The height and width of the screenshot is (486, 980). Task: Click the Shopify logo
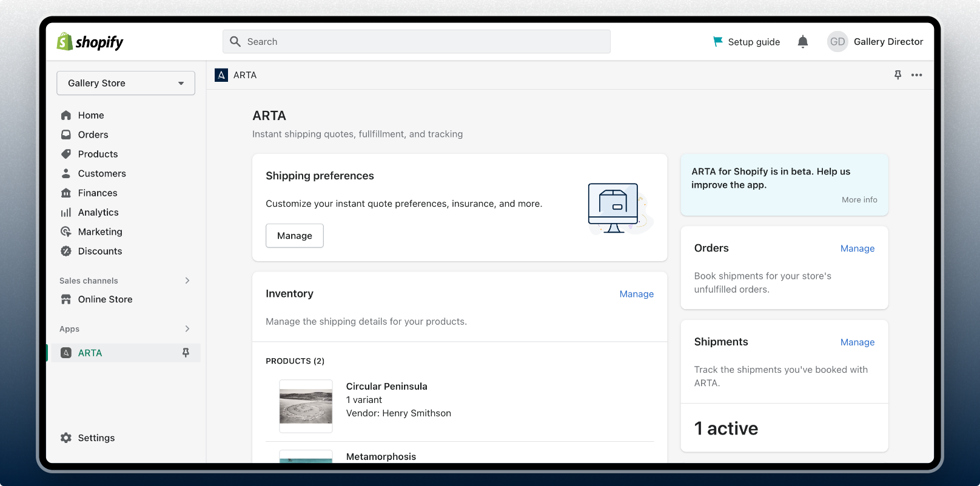click(x=90, y=42)
